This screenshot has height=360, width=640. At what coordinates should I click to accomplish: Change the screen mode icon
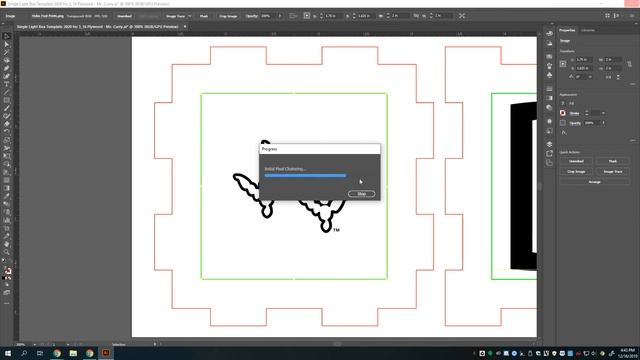click(7, 293)
